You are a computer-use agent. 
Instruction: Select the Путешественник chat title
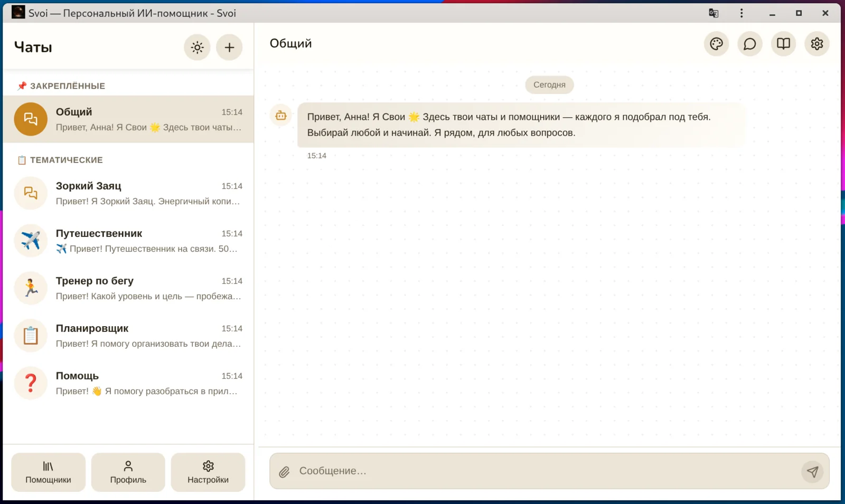coord(99,233)
